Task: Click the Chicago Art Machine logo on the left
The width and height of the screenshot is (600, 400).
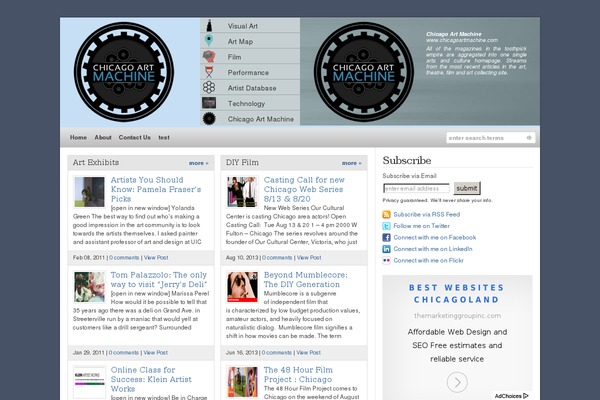Action: coord(124,72)
